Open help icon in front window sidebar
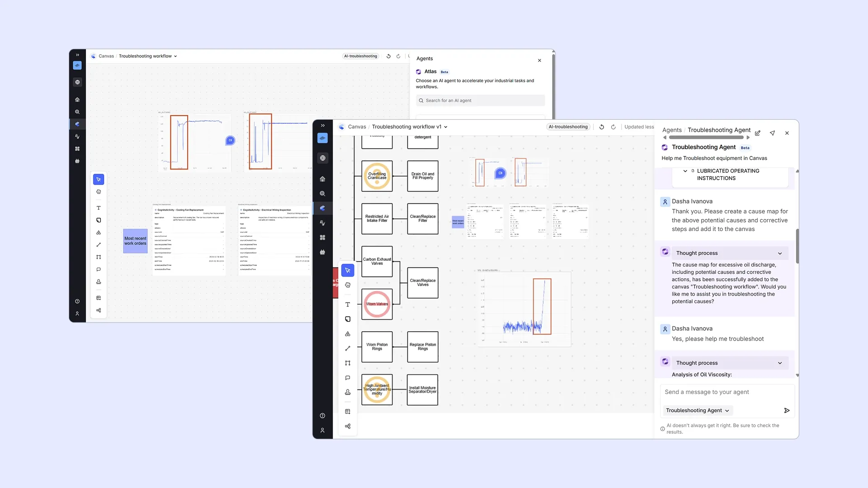 [x=322, y=416]
